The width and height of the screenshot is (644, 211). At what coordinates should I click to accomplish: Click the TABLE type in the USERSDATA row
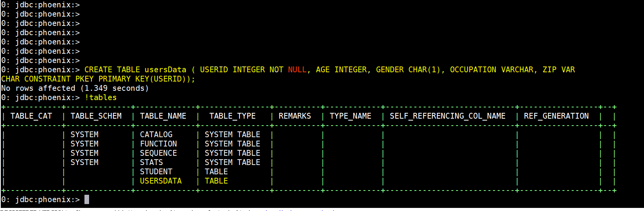point(216,181)
